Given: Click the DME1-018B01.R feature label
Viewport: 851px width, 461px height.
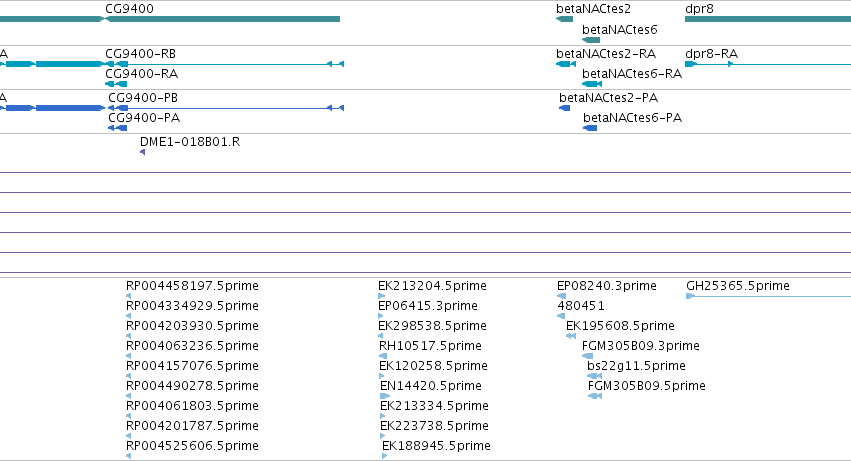Looking at the screenshot, I should (190, 142).
